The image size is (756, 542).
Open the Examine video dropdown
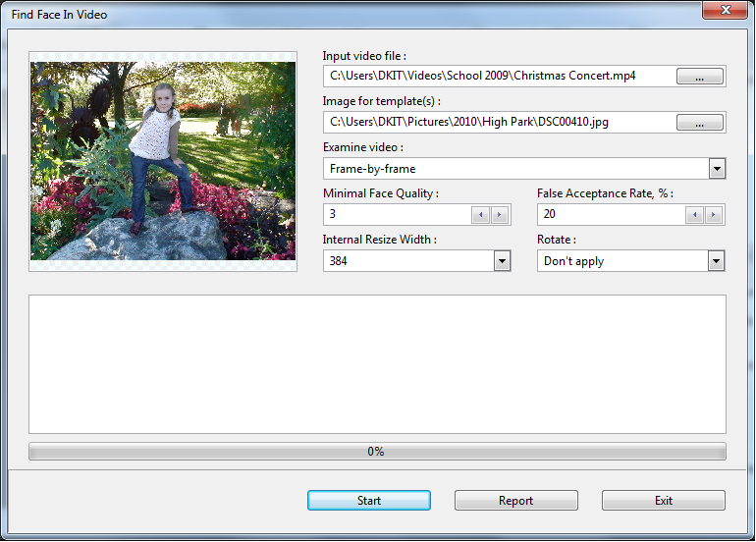coord(716,169)
